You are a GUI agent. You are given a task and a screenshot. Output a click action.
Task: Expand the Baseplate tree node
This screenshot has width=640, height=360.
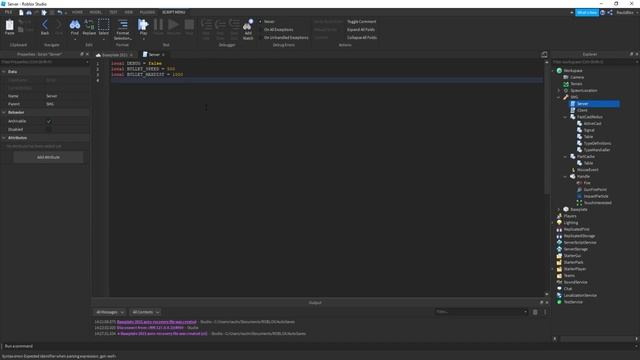pyautogui.click(x=559, y=209)
